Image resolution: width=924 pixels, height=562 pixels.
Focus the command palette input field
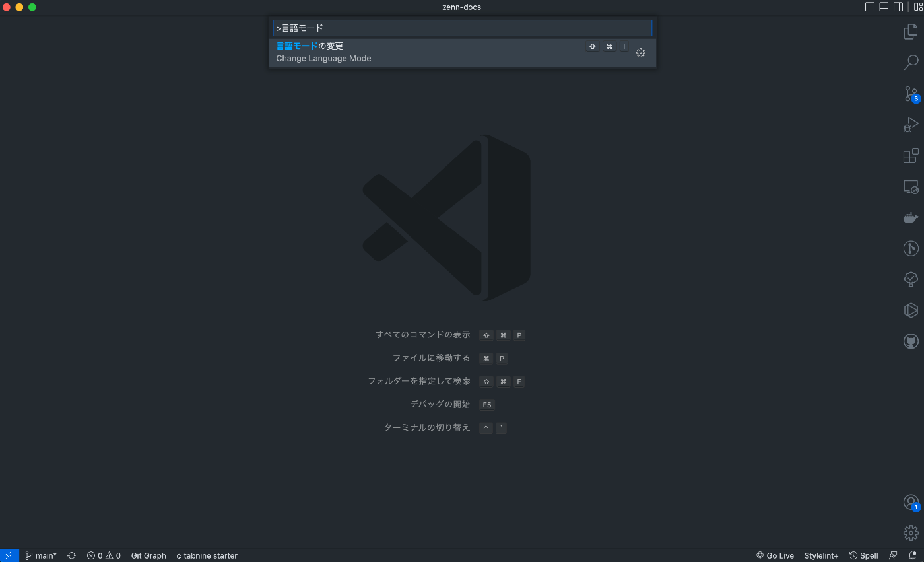(462, 28)
